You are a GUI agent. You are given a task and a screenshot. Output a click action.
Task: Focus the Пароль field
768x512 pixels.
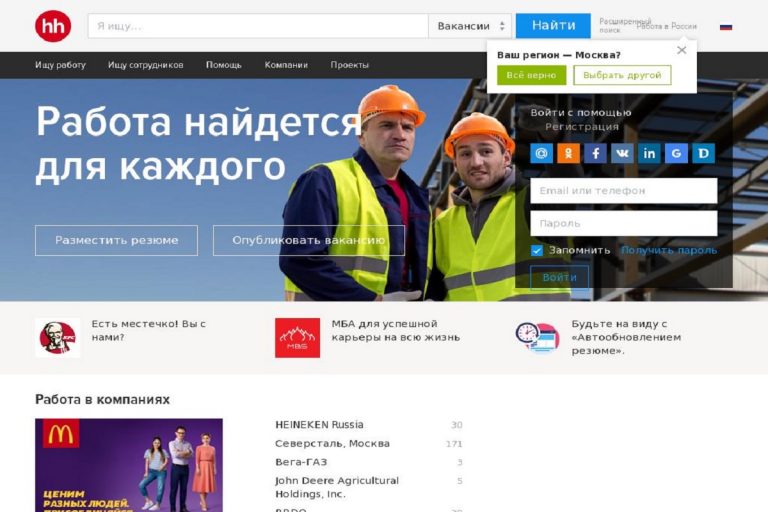coord(624,223)
